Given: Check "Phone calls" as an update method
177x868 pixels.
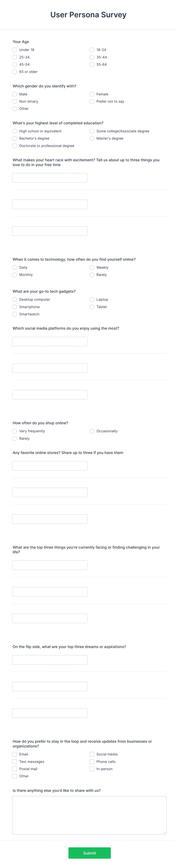Looking at the screenshot, I should point(92,762).
